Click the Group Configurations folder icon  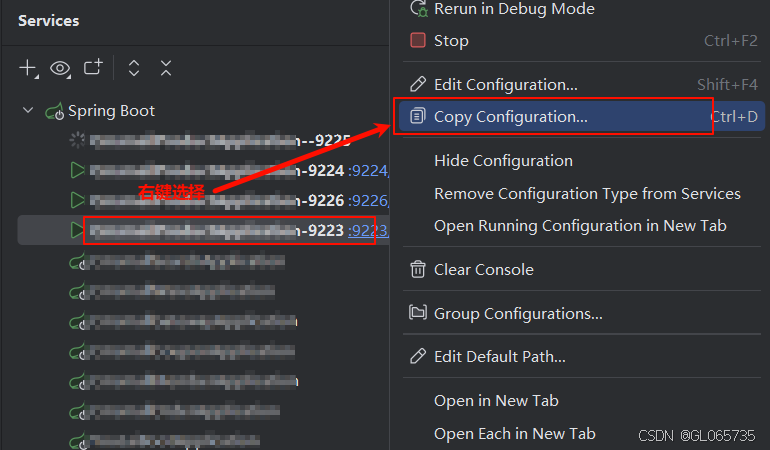[418, 312]
